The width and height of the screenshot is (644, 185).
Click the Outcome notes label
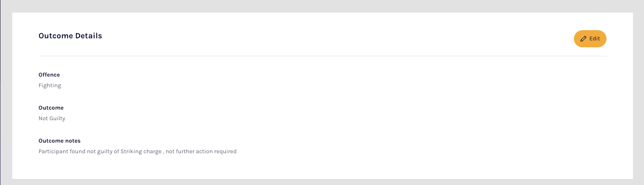(60, 141)
